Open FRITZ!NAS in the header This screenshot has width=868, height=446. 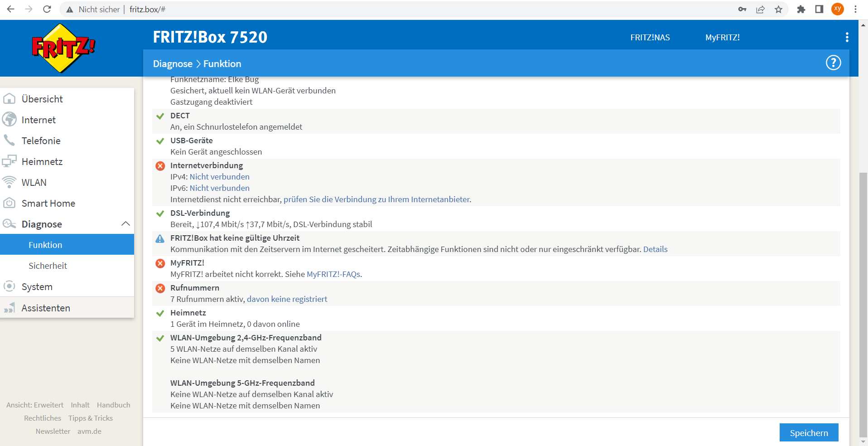coord(650,38)
